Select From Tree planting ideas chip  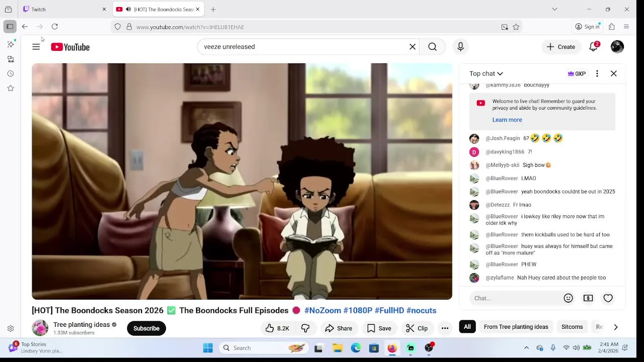[x=516, y=327]
